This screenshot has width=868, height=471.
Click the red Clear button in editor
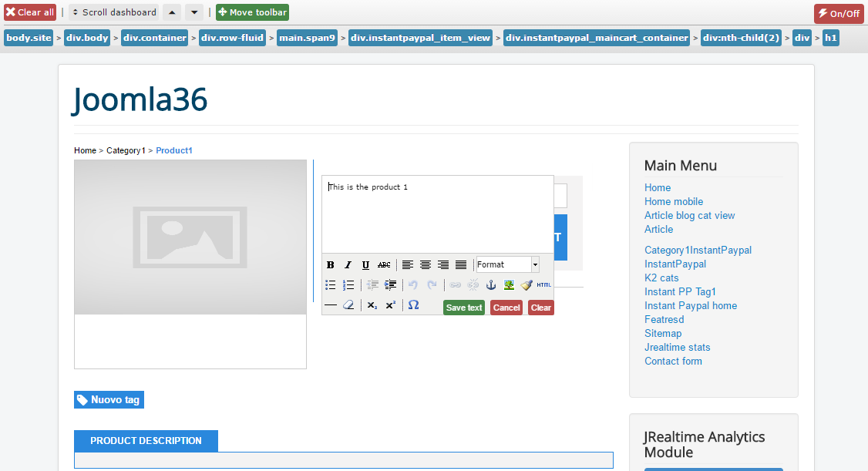(541, 308)
